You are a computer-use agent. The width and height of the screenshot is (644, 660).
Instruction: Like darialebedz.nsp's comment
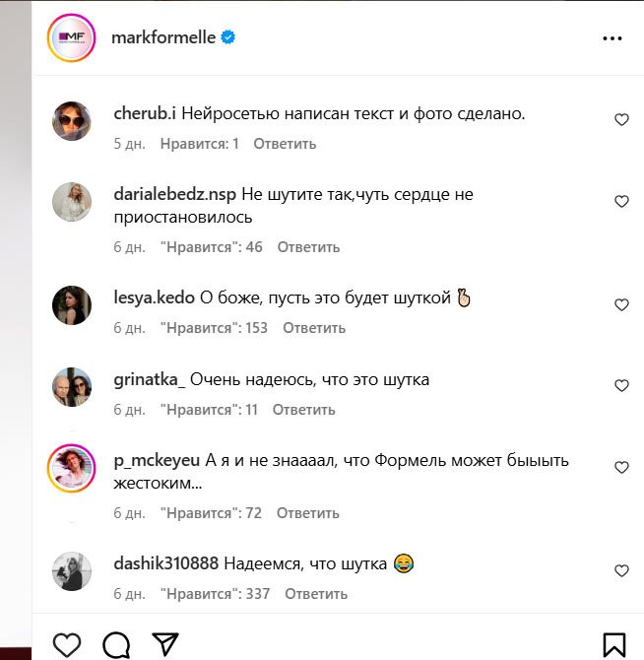(x=621, y=201)
